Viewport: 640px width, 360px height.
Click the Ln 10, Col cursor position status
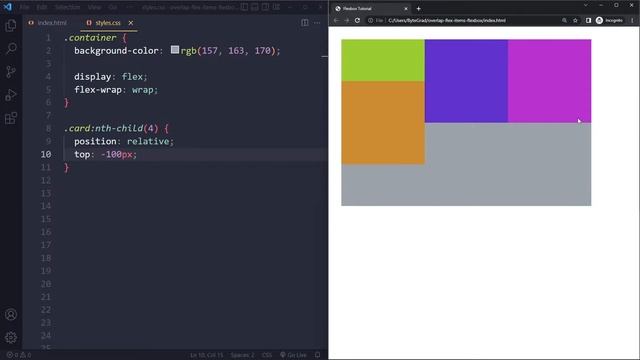(x=207, y=355)
